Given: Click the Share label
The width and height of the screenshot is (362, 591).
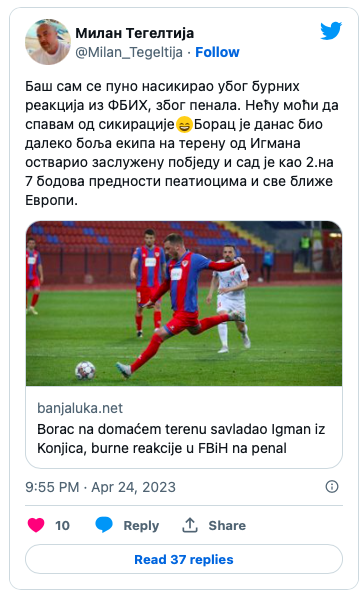Looking at the screenshot, I should (x=227, y=525).
